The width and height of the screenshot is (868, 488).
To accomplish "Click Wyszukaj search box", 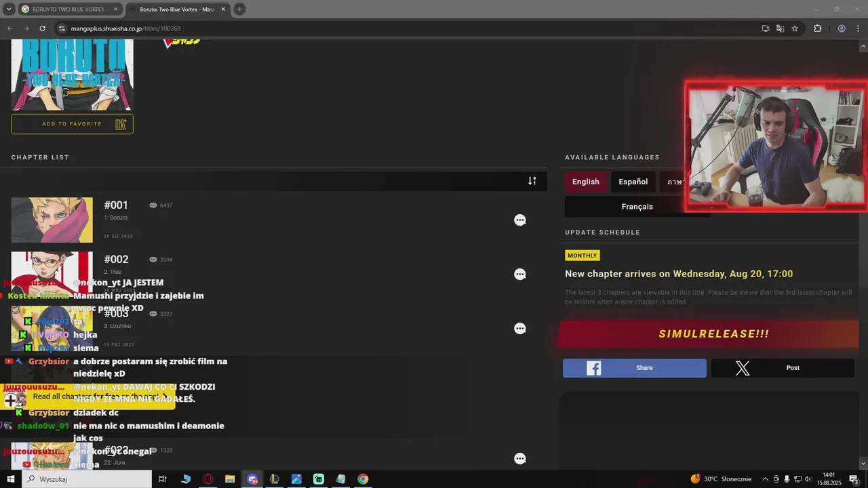I will point(87,479).
